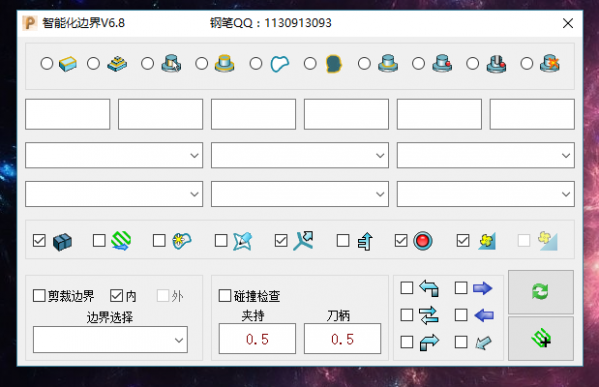Click the green toolpath plus add button
This screenshot has width=599, height=387.
(x=541, y=338)
